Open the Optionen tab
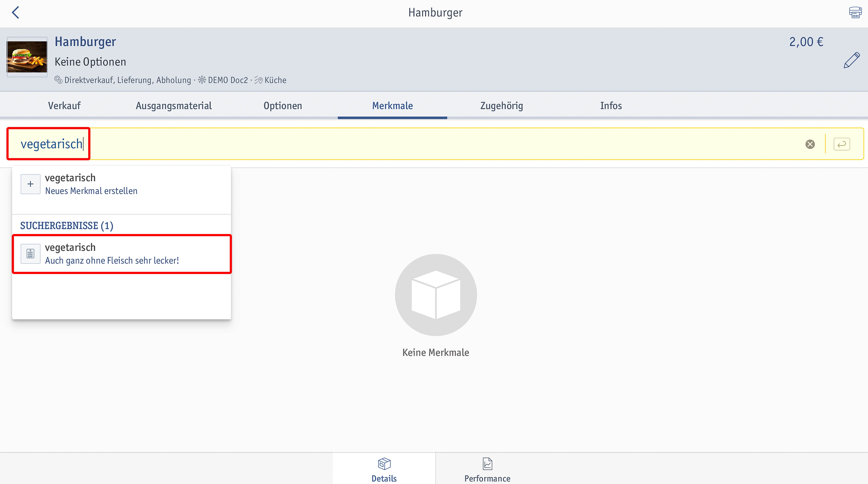Screen dimensions: 868x484 pos(283,106)
